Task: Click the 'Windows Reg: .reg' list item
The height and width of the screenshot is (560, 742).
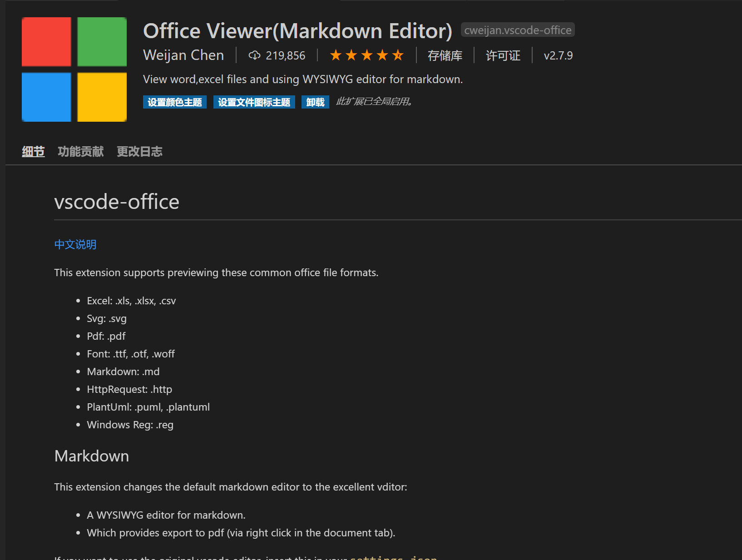Action: [x=130, y=425]
